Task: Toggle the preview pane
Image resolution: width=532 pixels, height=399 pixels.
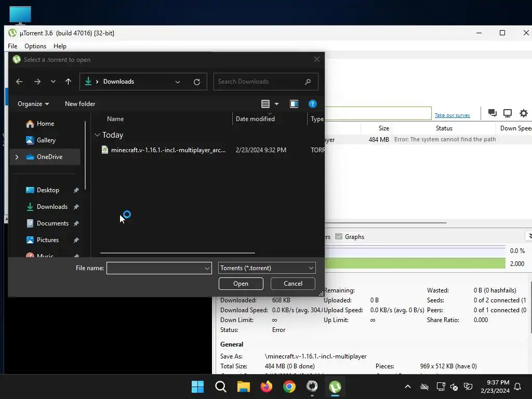Action: tap(294, 104)
